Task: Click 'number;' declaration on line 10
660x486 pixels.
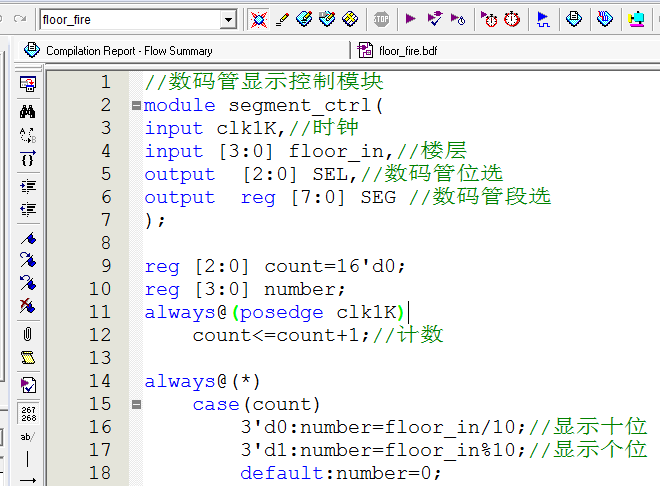Action: (304, 289)
